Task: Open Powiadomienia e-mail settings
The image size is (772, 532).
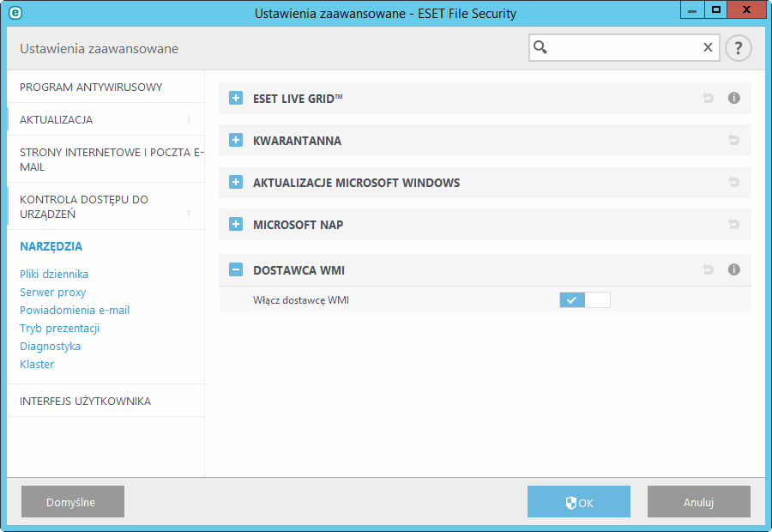Action: (75, 310)
